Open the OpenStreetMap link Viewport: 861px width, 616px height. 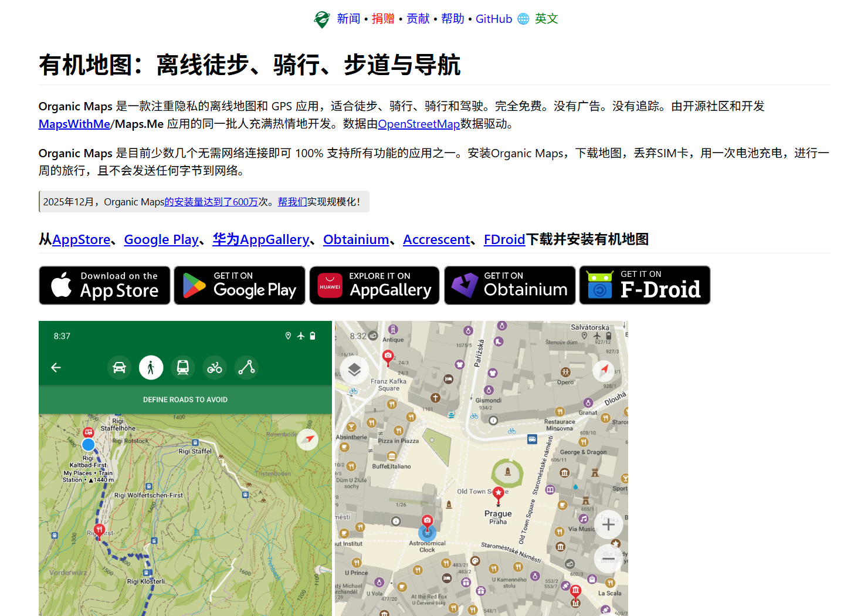[x=419, y=124]
